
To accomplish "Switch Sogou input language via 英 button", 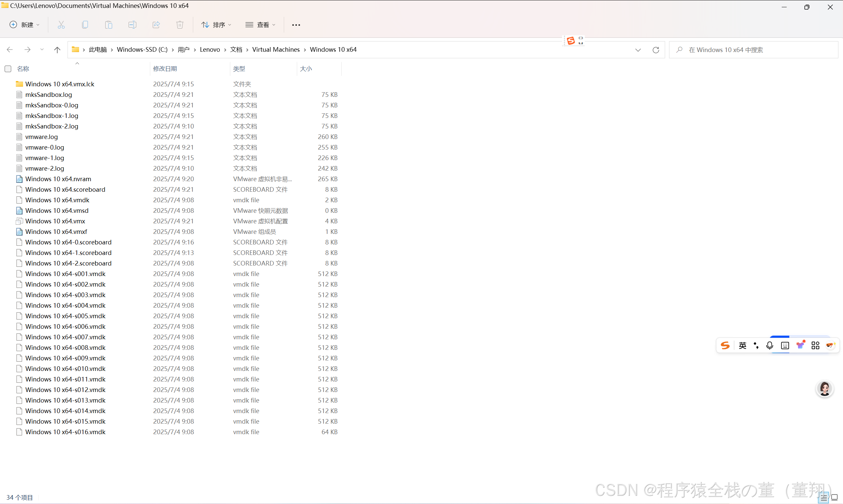I will point(743,346).
